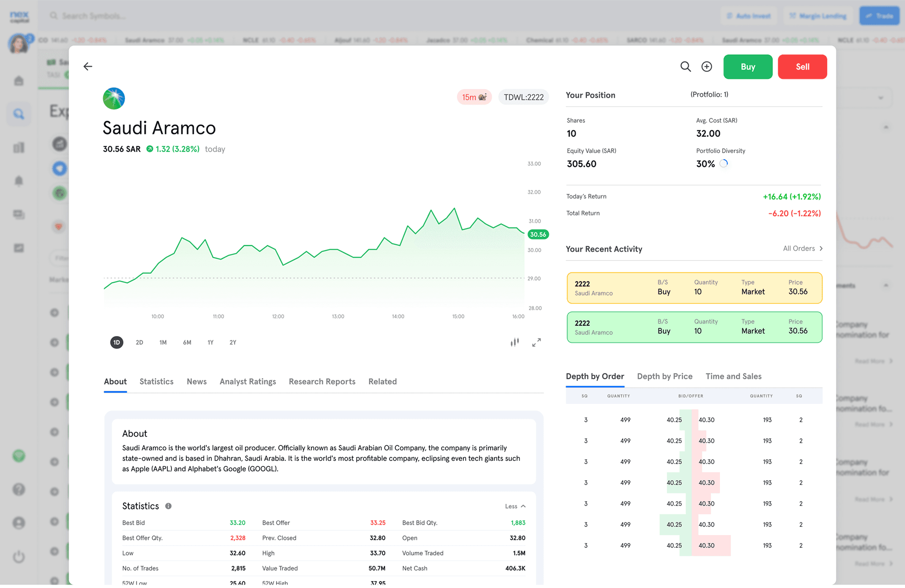Viewport: 905px width, 588px height.
Task: Select the 2D chart range
Action: click(139, 342)
